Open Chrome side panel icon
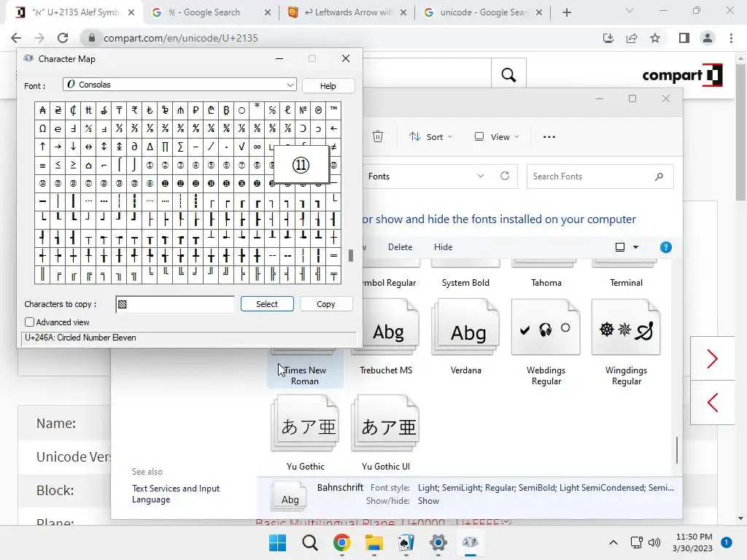This screenshot has width=747, height=560. click(x=684, y=38)
